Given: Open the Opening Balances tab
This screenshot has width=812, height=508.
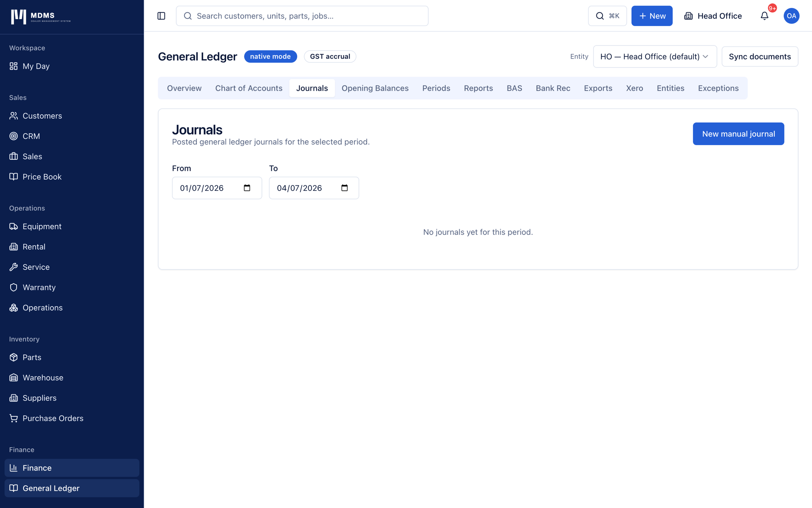Looking at the screenshot, I should (x=375, y=88).
